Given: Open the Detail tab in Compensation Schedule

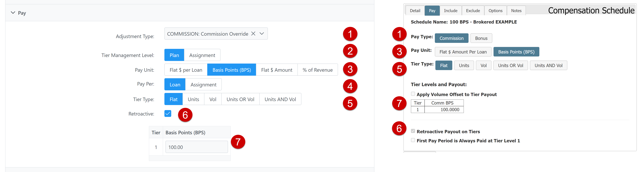Looking at the screenshot, I should tap(415, 11).
